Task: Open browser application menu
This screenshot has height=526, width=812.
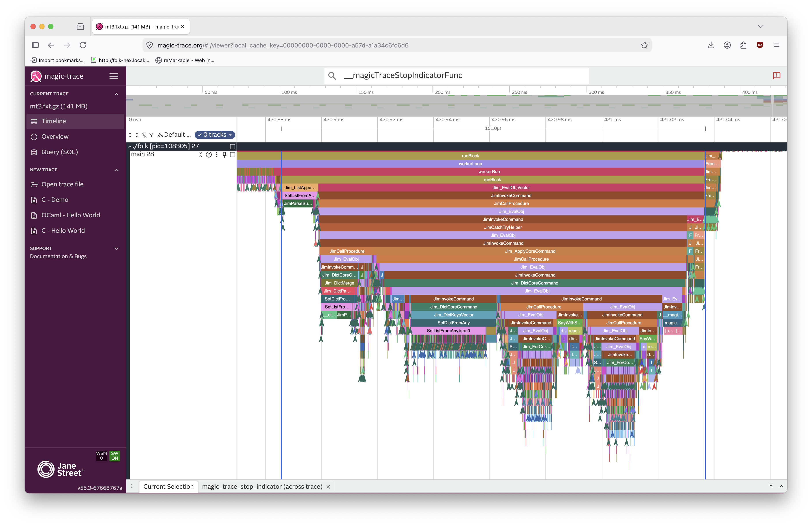Action: (x=776, y=45)
